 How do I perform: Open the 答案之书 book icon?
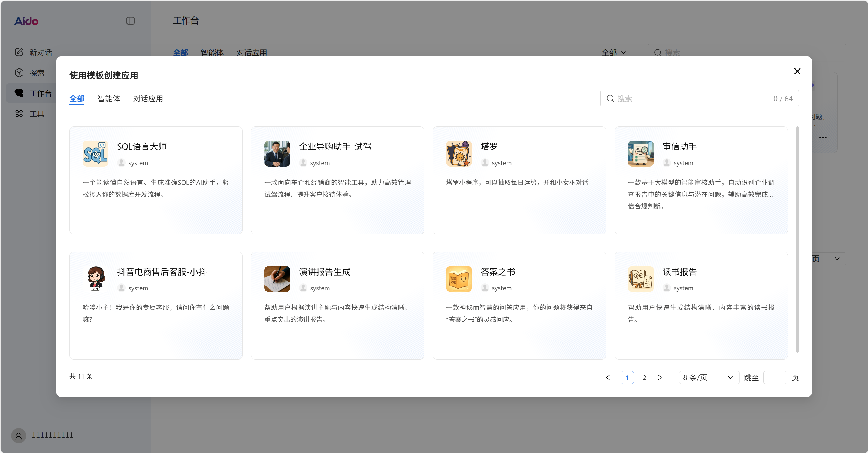[459, 279]
